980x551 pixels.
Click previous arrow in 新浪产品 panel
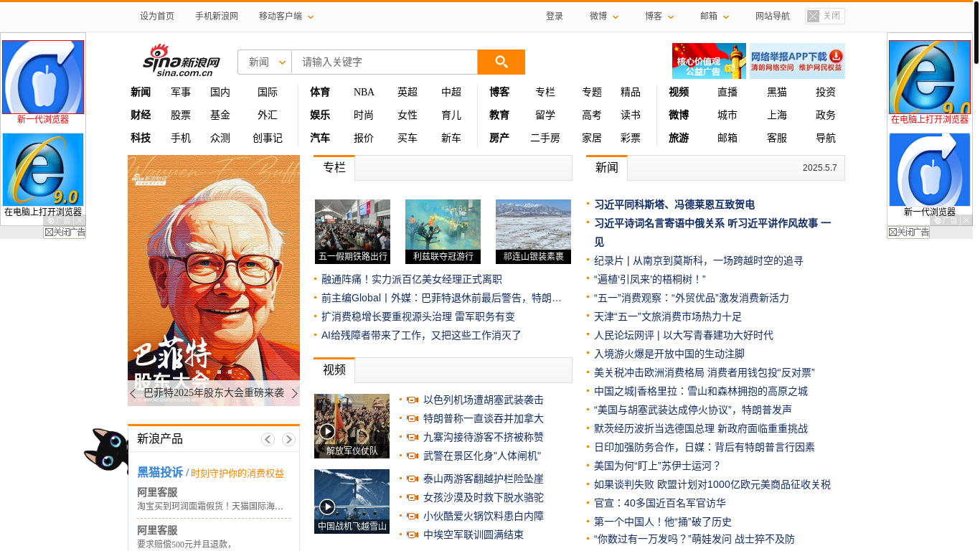[x=268, y=440]
